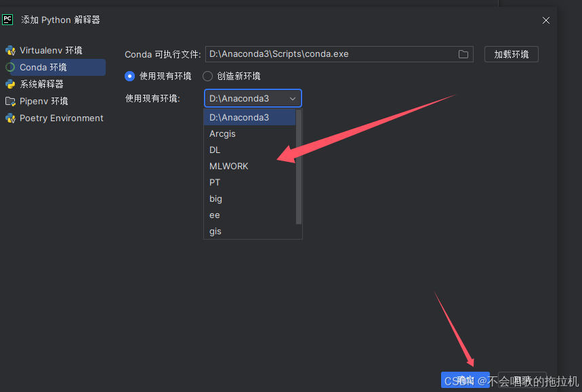The width and height of the screenshot is (582, 392).
Task: Choose big from the environment list
Action: [249, 199]
